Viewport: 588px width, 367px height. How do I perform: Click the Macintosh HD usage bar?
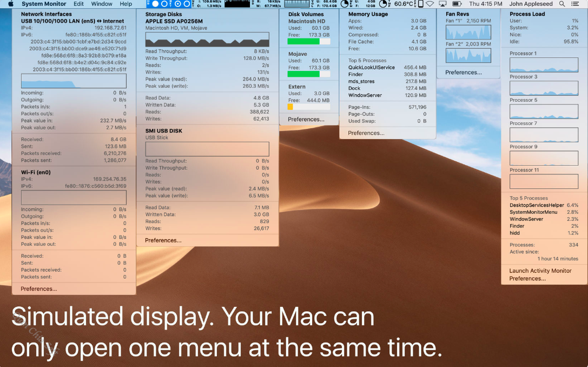pos(309,42)
